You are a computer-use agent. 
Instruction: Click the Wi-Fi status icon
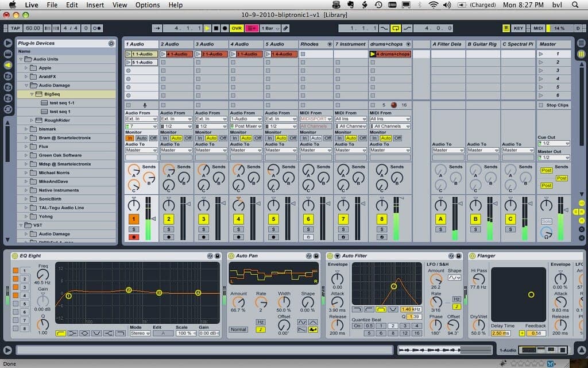click(x=434, y=5)
